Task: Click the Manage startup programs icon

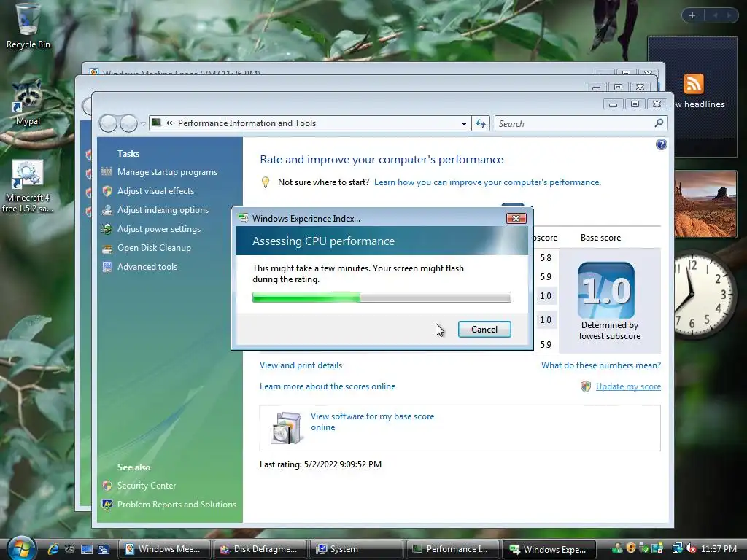Action: pyautogui.click(x=107, y=172)
